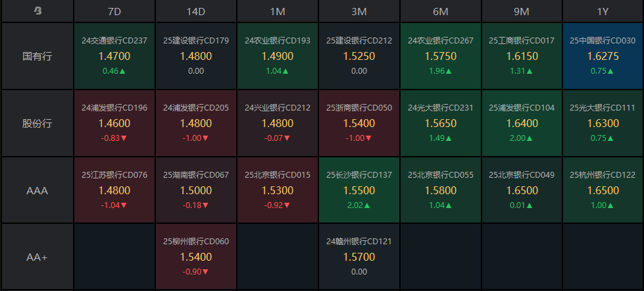Select the 股份行 row header
The width and height of the screenshot is (644, 291).
pos(37,123)
